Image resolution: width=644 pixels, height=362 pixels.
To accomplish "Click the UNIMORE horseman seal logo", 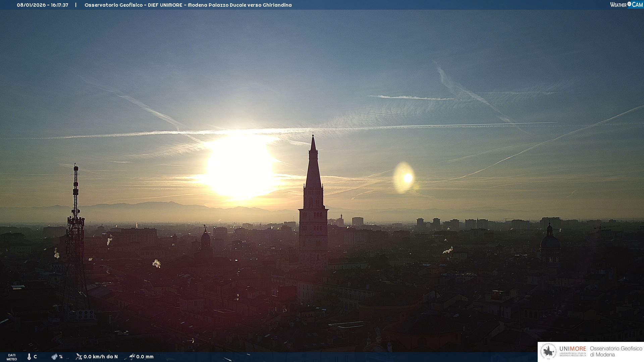I will 548,352.
